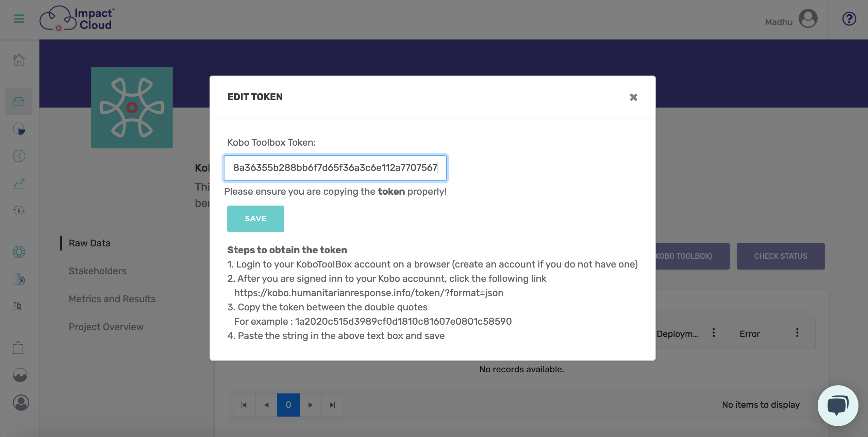Open the translation language sidebar icon

17,306
